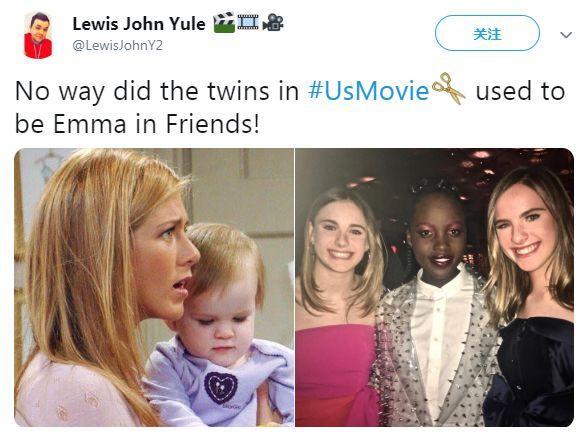Screen dimensions: 583x438
Task: Expand the tweet options chevron
Action: point(566,35)
